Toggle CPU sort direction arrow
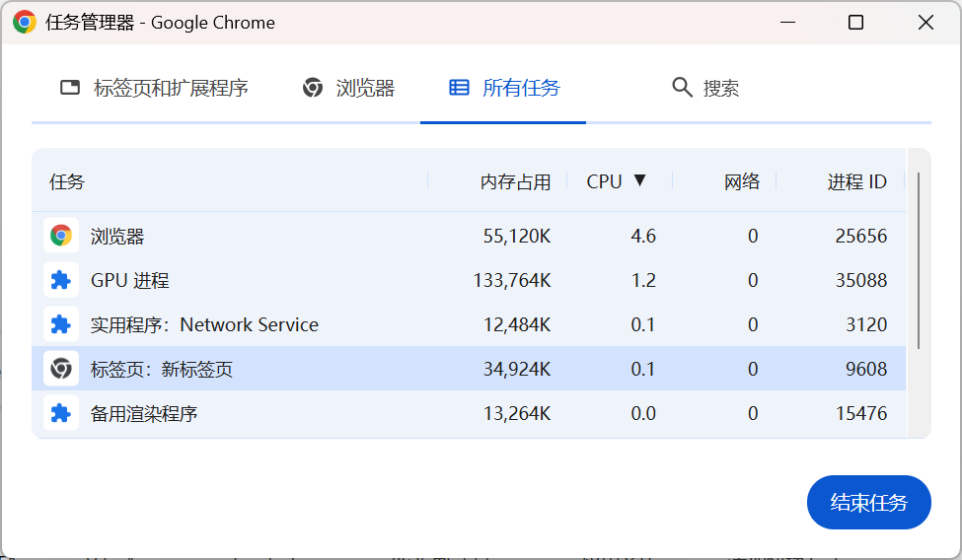This screenshot has height=560, width=962. coord(640,180)
